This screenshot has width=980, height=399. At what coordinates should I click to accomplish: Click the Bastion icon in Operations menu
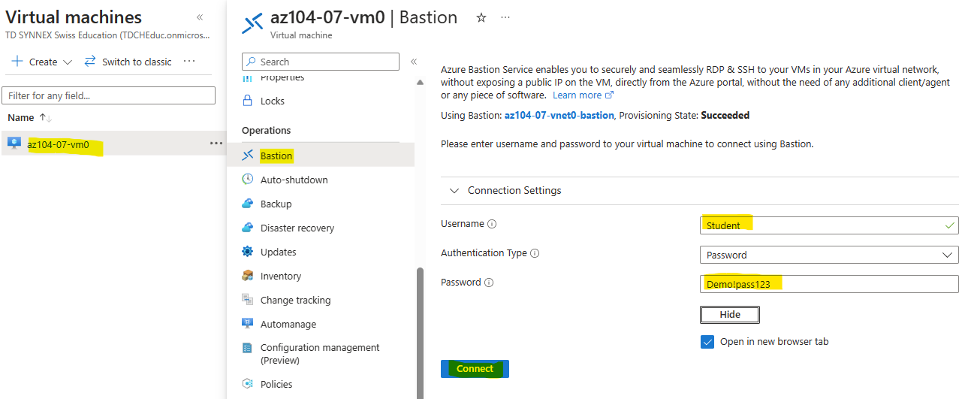point(248,156)
